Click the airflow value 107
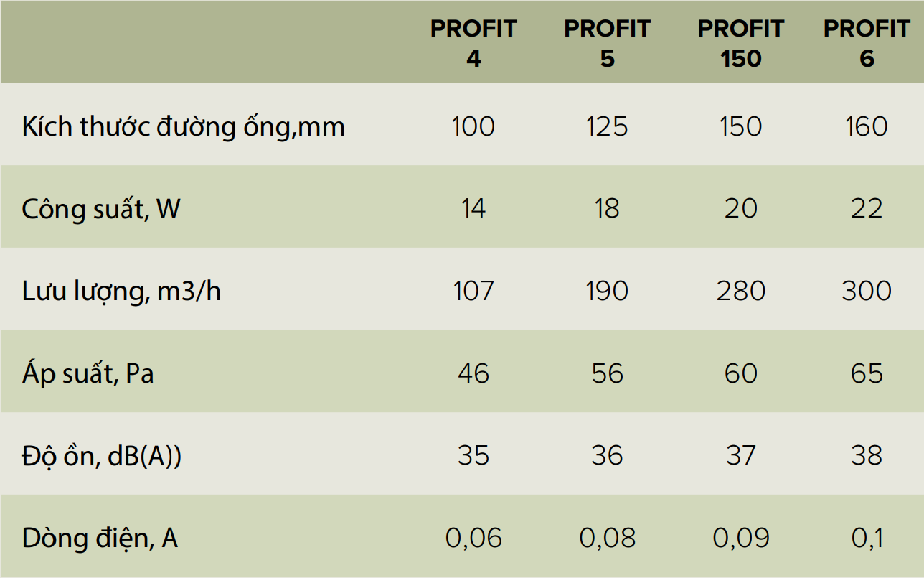924x578 pixels. tap(473, 292)
